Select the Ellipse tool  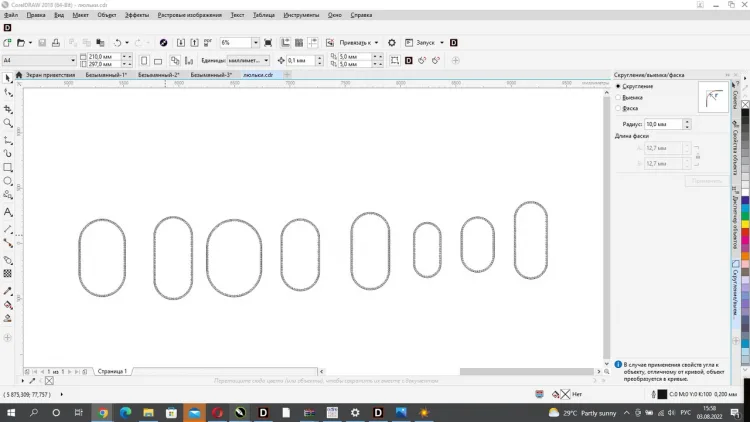click(8, 181)
